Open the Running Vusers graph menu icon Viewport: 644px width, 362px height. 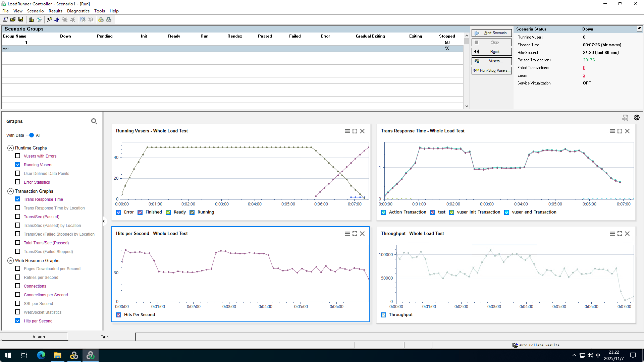point(347,131)
